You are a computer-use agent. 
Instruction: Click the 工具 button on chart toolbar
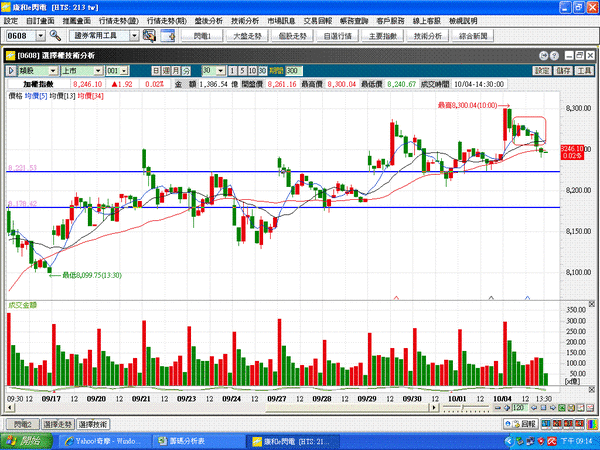coord(584,71)
